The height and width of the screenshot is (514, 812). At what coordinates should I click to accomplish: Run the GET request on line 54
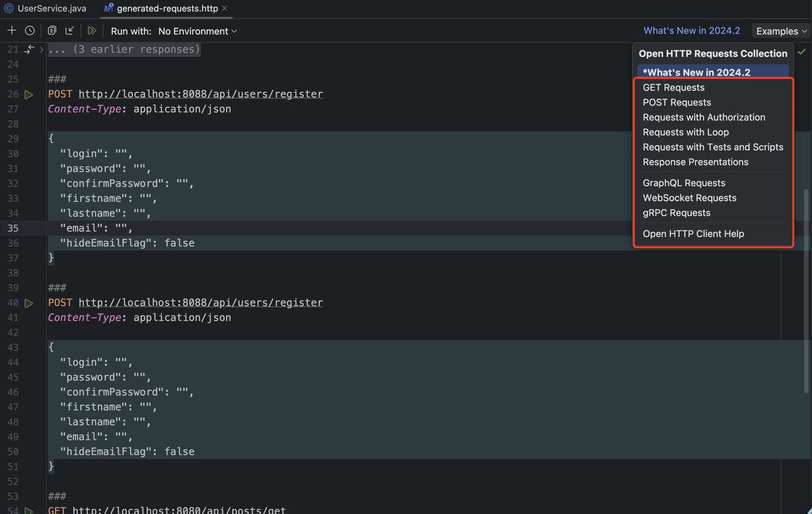coord(29,511)
